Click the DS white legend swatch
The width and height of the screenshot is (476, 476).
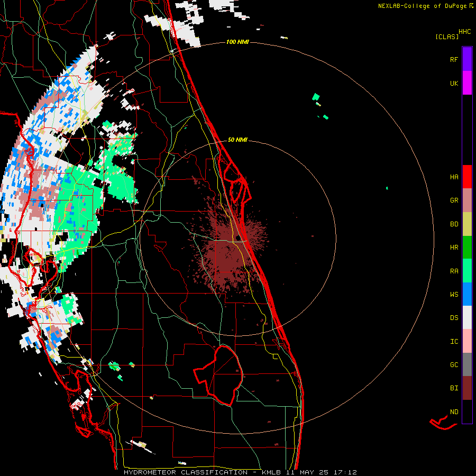click(x=467, y=317)
